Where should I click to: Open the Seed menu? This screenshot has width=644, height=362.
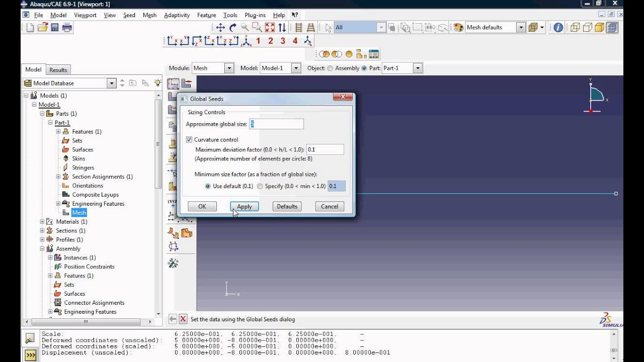pyautogui.click(x=129, y=15)
